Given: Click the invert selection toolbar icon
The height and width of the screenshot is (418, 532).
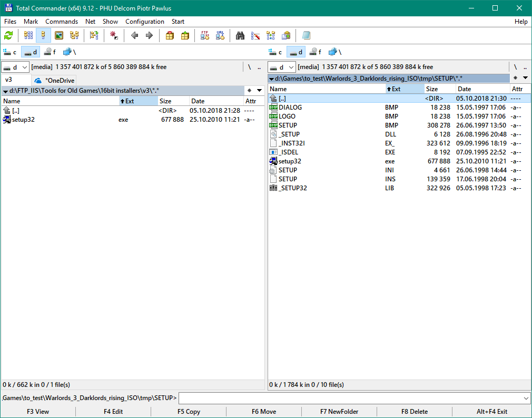Looking at the screenshot, I should tap(94, 35).
